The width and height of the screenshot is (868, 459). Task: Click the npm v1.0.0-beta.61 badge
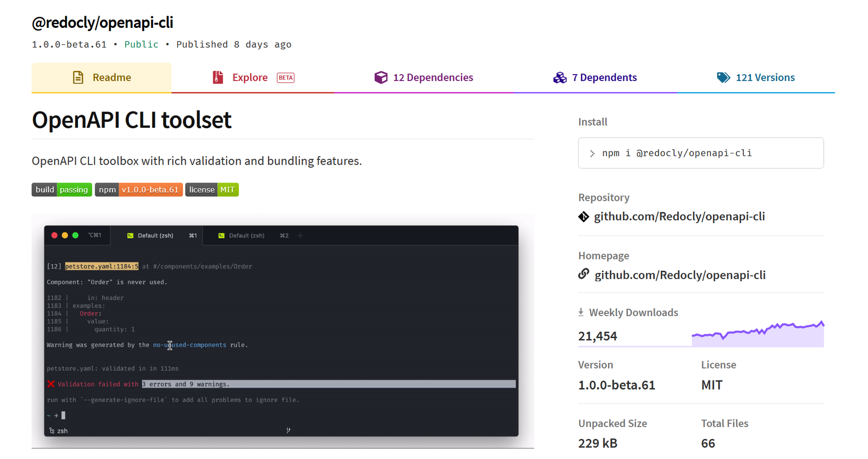(139, 190)
